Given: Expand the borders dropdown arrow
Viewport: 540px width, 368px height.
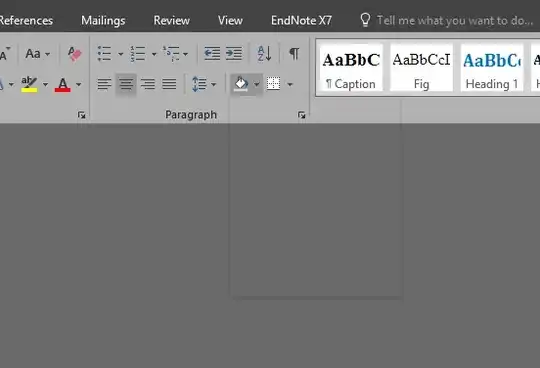Looking at the screenshot, I should [290, 84].
